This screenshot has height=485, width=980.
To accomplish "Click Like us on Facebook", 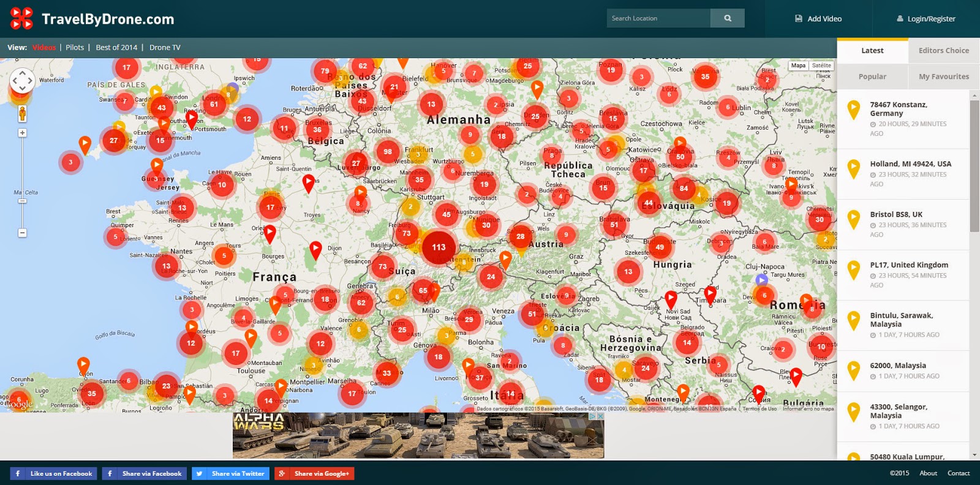I will [x=53, y=473].
